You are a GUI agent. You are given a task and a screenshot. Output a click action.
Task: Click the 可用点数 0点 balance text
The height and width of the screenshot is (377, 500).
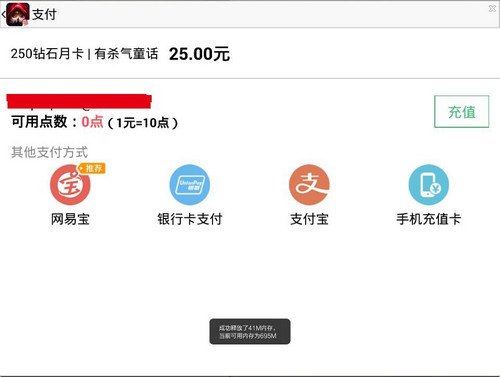(x=57, y=122)
